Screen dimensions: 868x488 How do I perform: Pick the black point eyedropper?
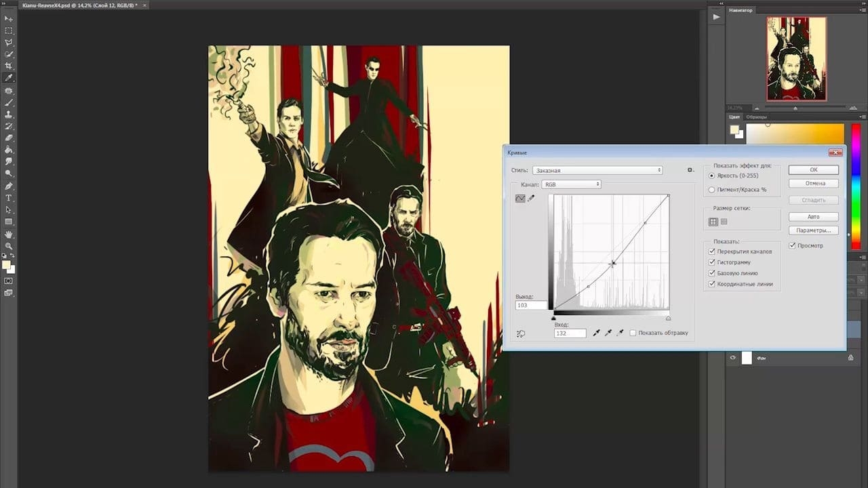597,333
